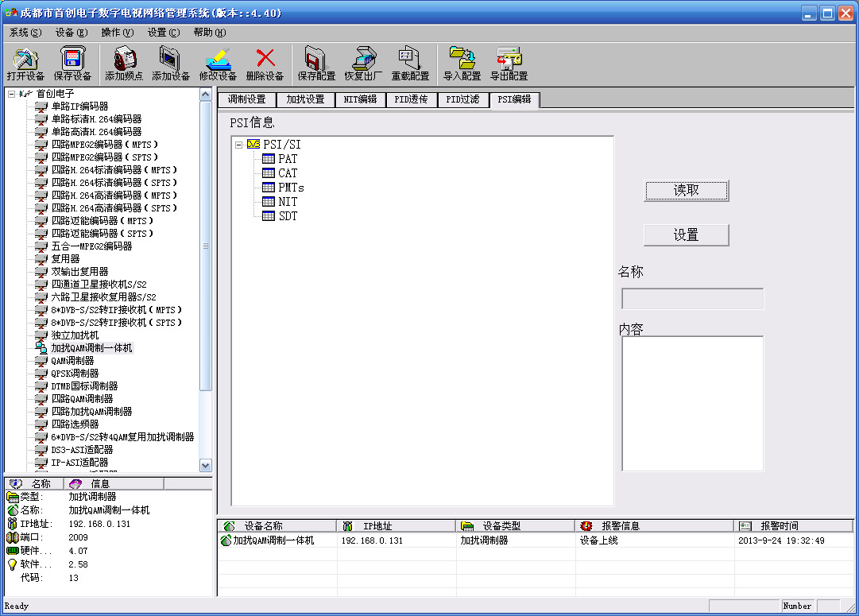Collapse the PSI/SI tree node
Viewport: 859px width, 616px height.
pos(239,145)
